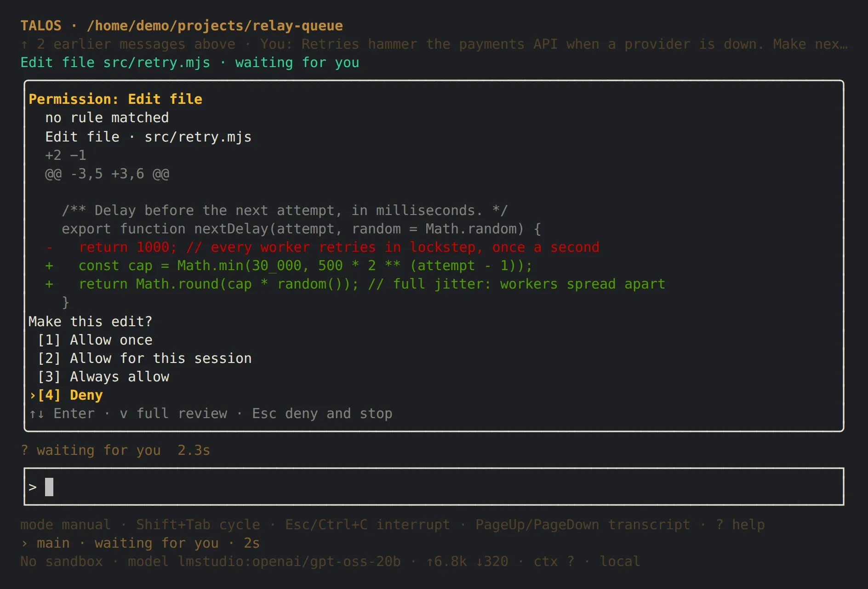Click the '↑↓ Enter' navigation hint
868x589 pixels.
click(62, 413)
